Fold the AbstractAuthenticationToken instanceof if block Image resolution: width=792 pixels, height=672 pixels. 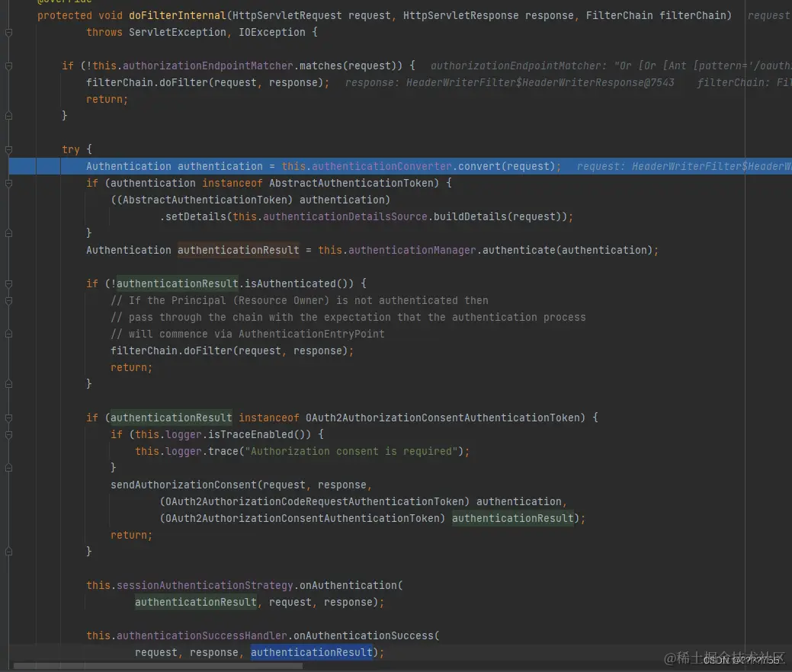(x=8, y=184)
